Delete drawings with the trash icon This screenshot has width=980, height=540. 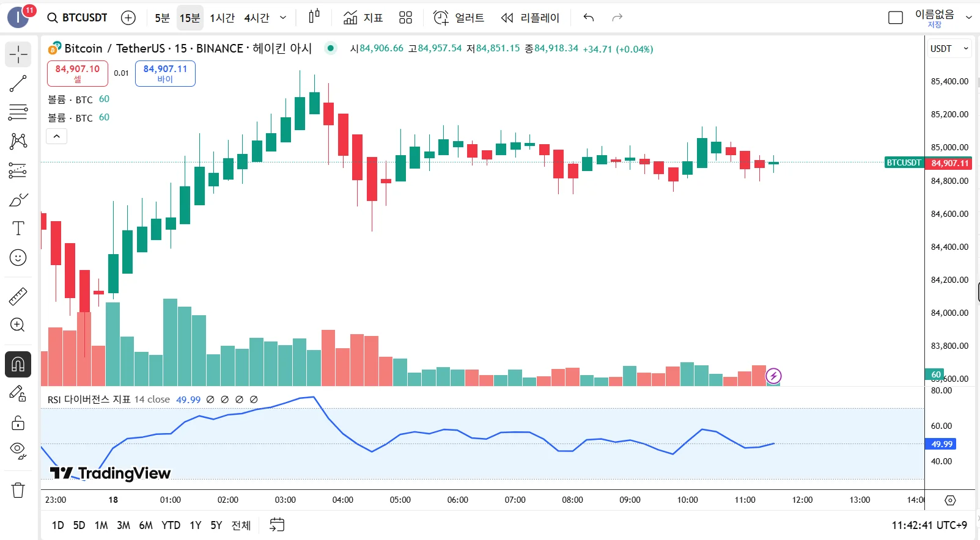(x=18, y=490)
